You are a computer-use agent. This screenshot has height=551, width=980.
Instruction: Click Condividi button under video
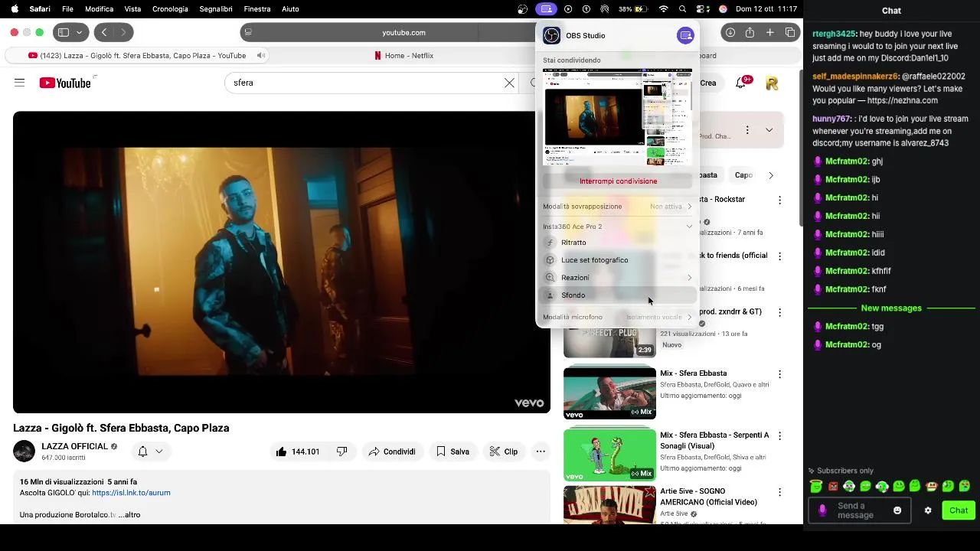point(391,452)
